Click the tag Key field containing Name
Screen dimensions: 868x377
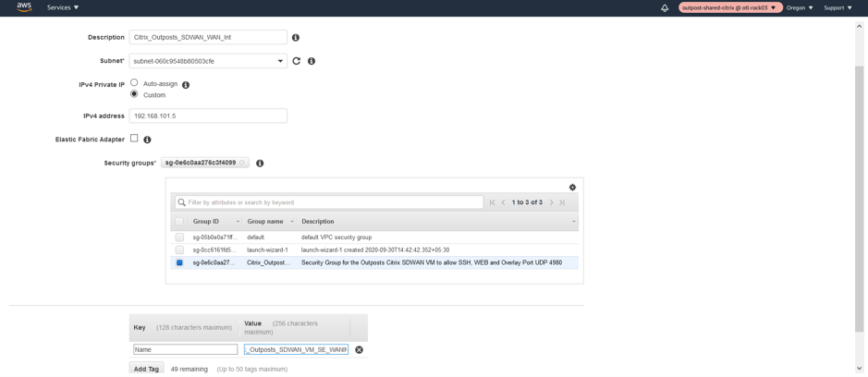tap(186, 349)
